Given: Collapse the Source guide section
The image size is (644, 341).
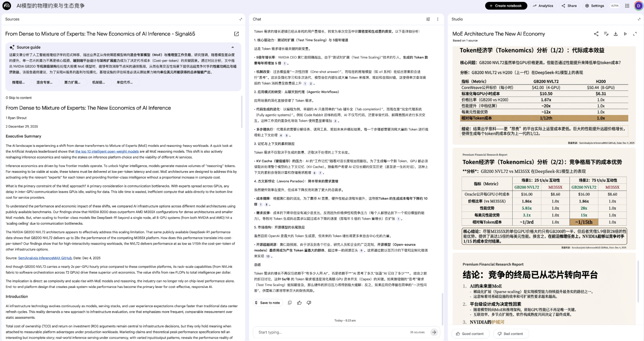Looking at the screenshot, I should pyautogui.click(x=233, y=47).
